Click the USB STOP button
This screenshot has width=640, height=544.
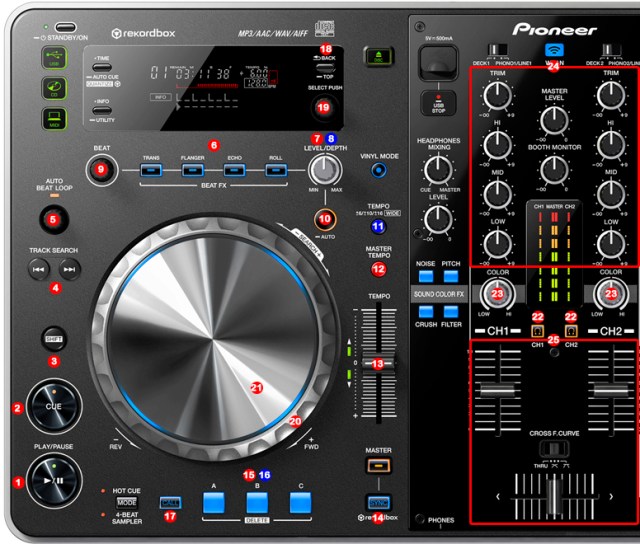click(438, 103)
